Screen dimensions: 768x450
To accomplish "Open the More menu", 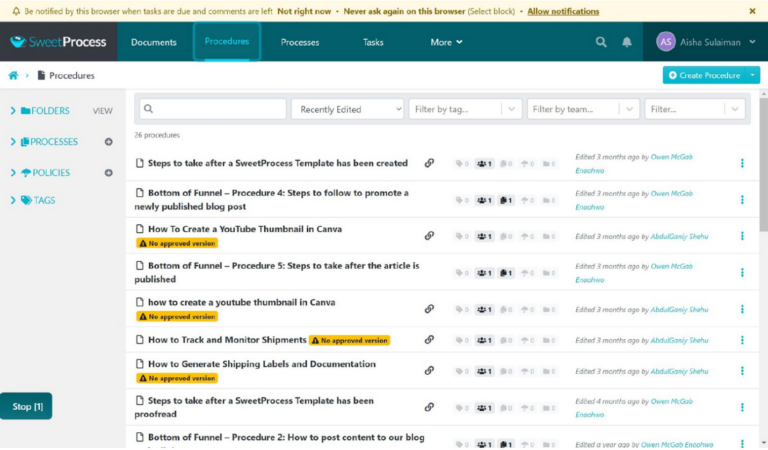I will [446, 42].
